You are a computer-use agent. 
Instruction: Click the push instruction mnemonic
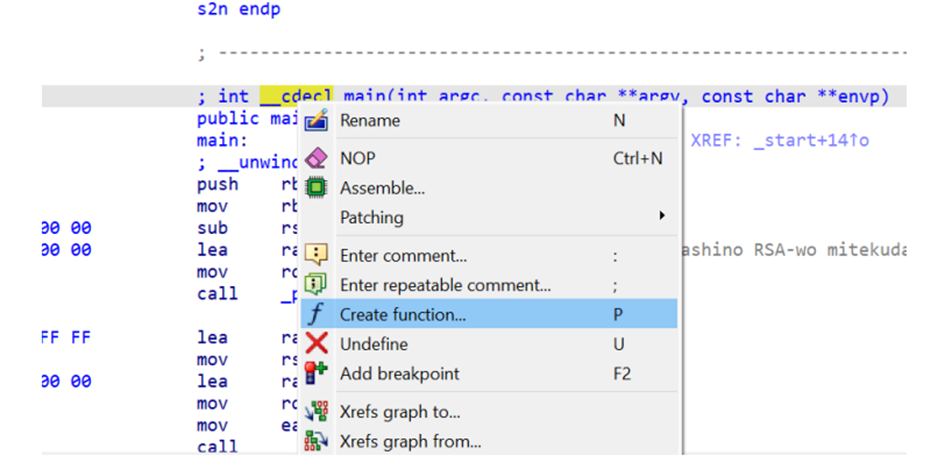click(x=218, y=185)
